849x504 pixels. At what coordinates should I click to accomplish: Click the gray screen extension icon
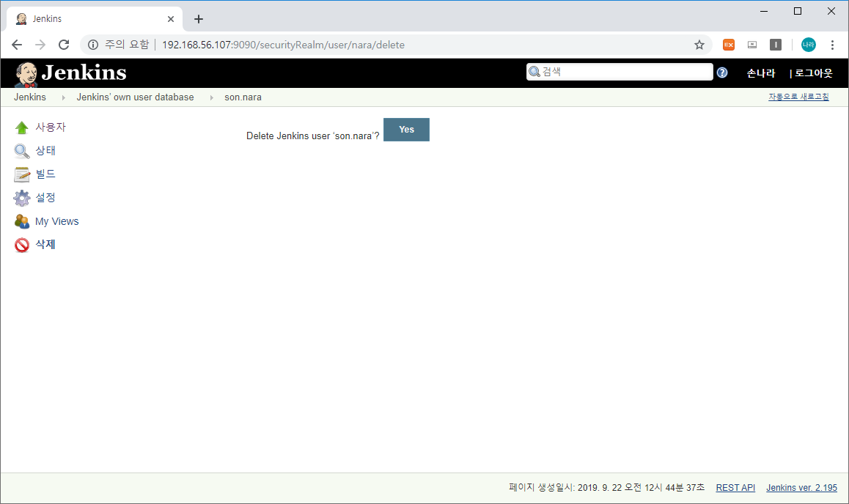[x=752, y=45]
